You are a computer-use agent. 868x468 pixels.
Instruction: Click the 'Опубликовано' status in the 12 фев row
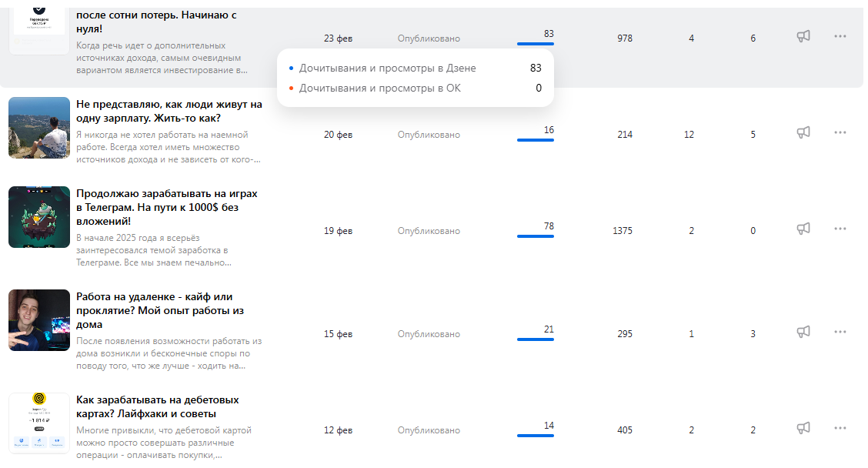[x=429, y=431]
